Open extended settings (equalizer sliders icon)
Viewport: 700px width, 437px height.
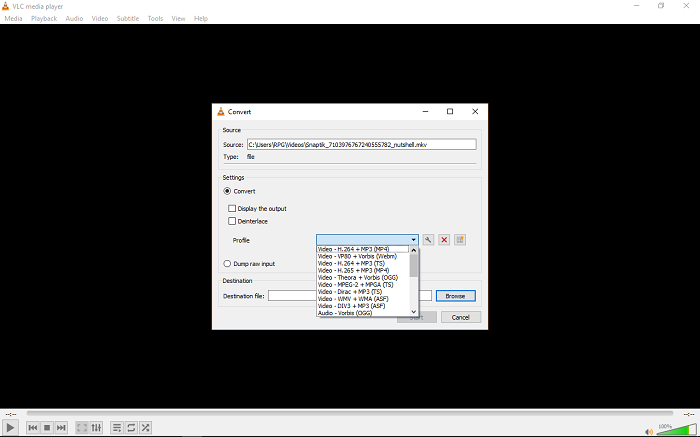tap(97, 427)
